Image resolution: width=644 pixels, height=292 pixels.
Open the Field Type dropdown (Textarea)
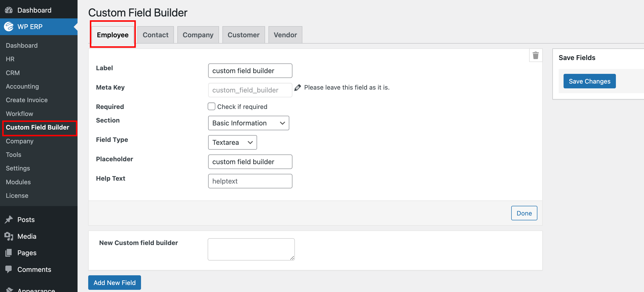click(x=233, y=142)
